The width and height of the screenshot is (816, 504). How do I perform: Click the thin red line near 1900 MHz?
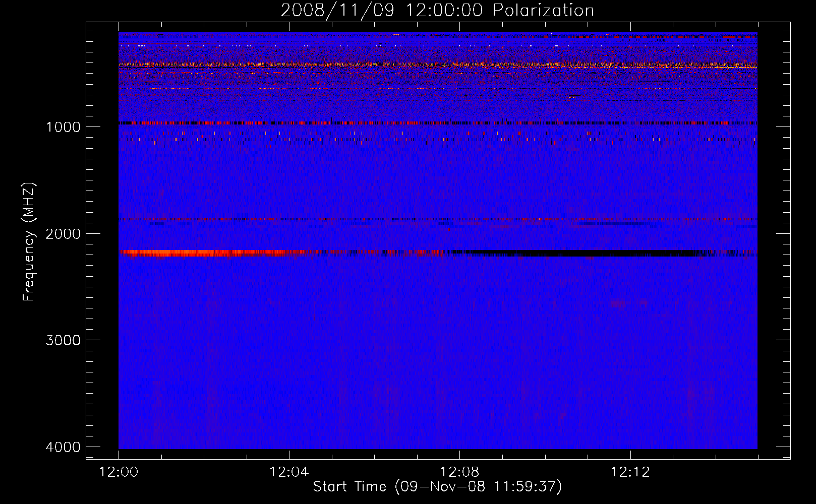pos(438,220)
